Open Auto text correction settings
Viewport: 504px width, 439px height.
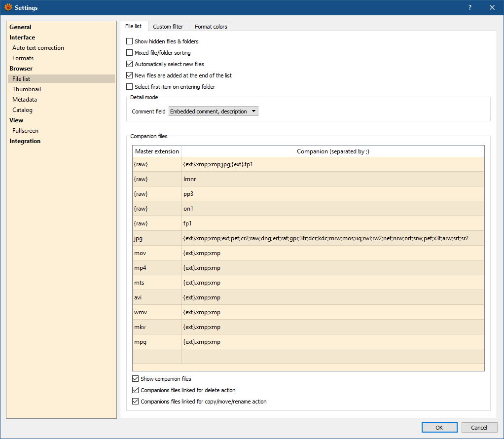pyautogui.click(x=38, y=48)
